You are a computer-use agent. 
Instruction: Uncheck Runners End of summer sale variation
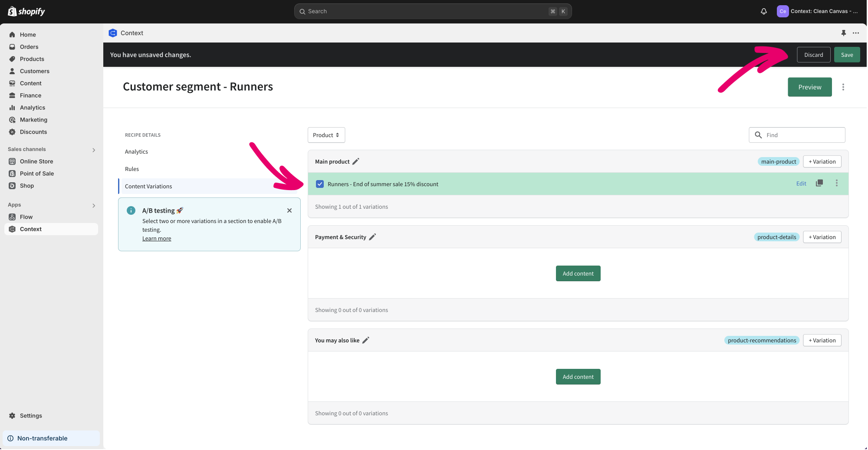pos(320,184)
